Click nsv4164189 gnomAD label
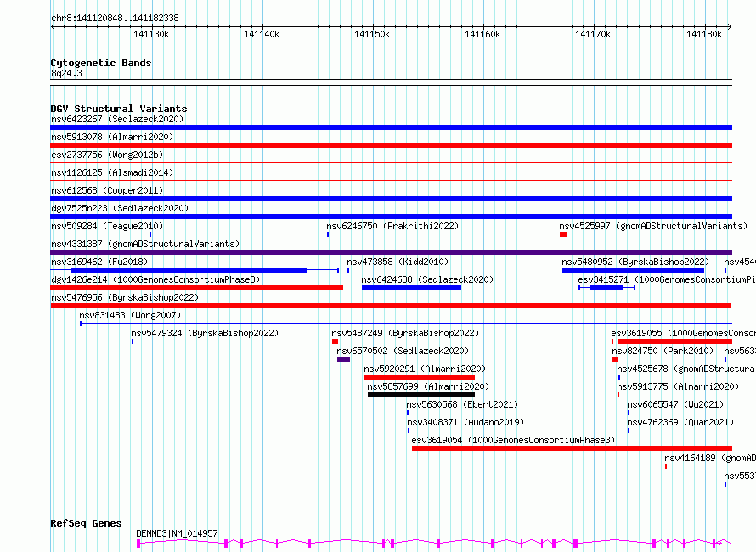The height and width of the screenshot is (552, 756). pos(710,458)
